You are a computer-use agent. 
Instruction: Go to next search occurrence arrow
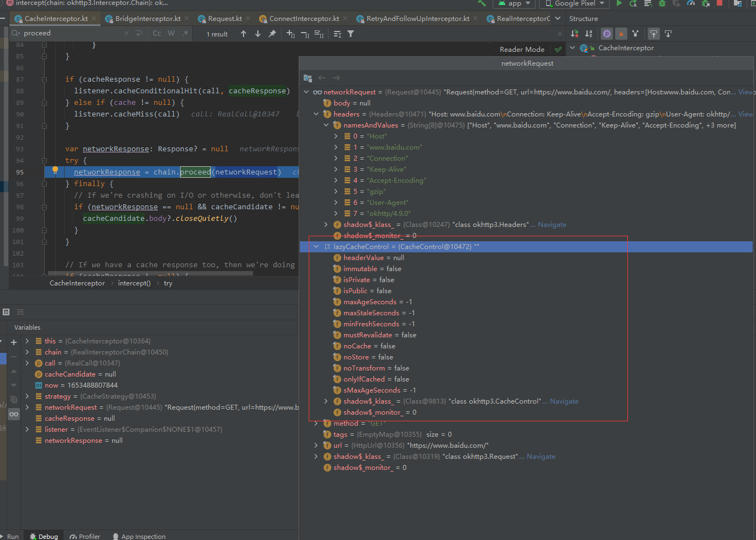[258, 34]
